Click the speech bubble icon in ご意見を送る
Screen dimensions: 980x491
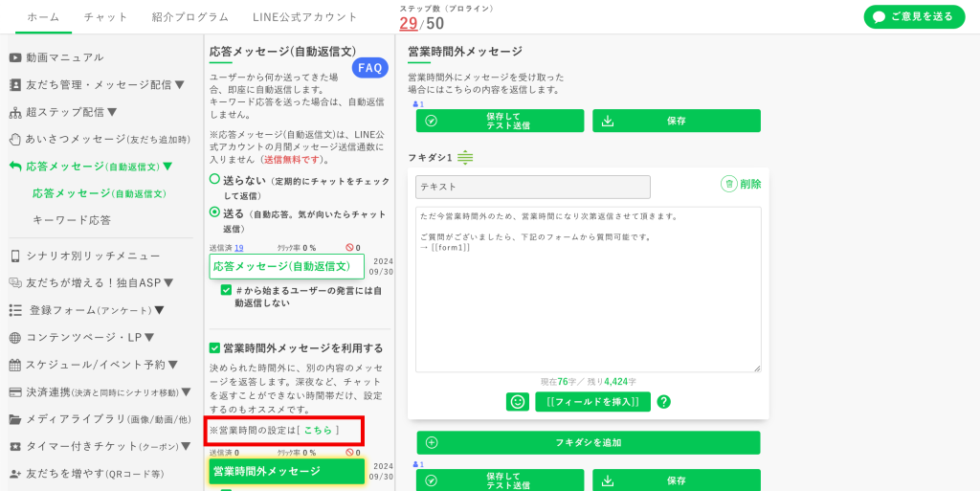[879, 17]
